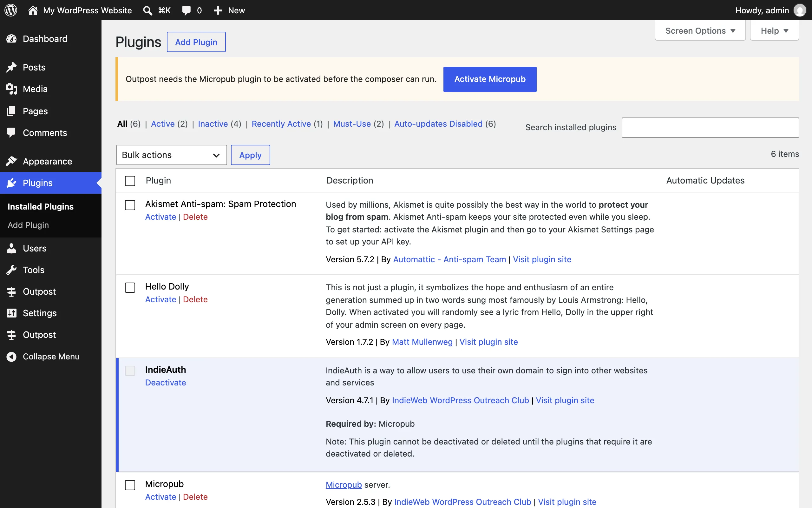Viewport: 812px width, 508px height.
Task: Visit plugin site for IndieAuth
Action: 565,400
